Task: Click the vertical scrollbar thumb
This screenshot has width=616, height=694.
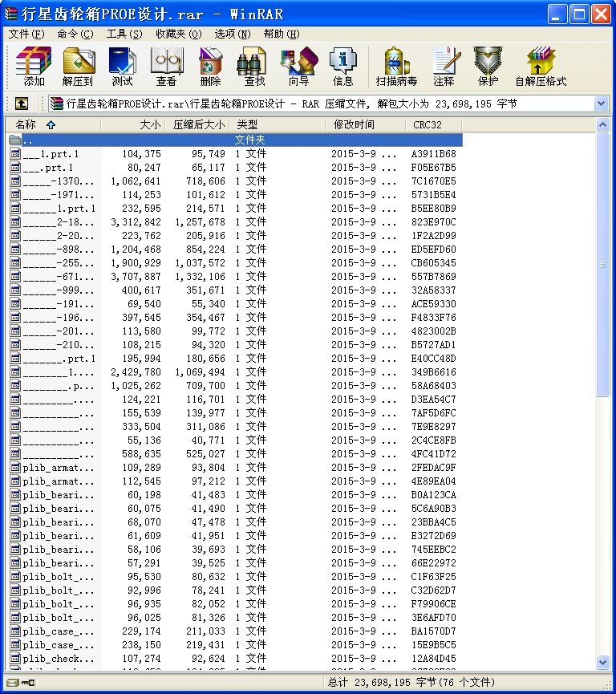Action: pos(602,265)
